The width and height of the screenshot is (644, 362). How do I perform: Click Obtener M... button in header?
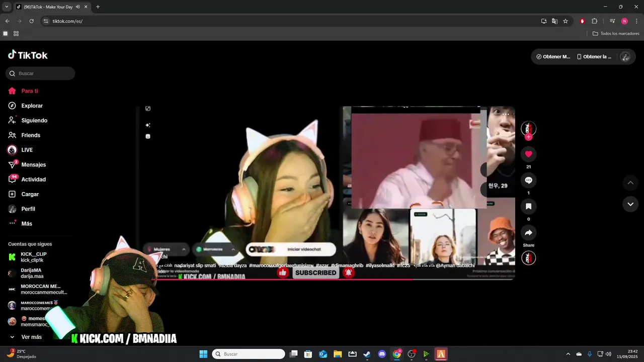coord(553,57)
